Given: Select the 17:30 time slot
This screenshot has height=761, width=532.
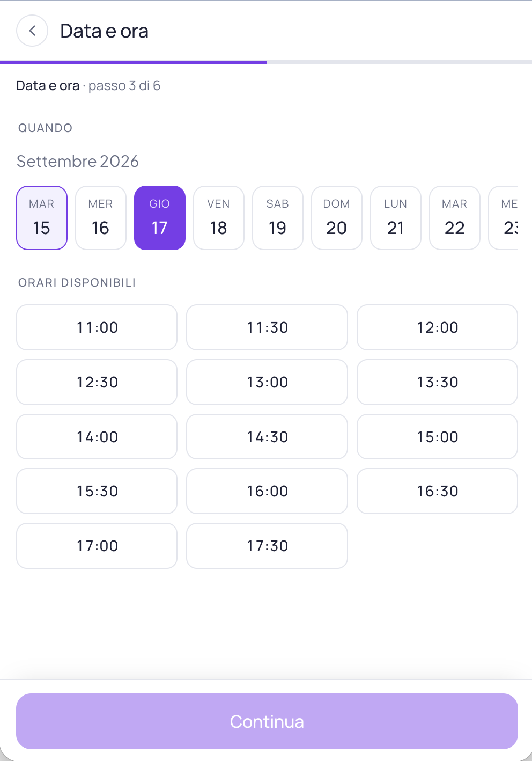Looking at the screenshot, I should coord(267,546).
